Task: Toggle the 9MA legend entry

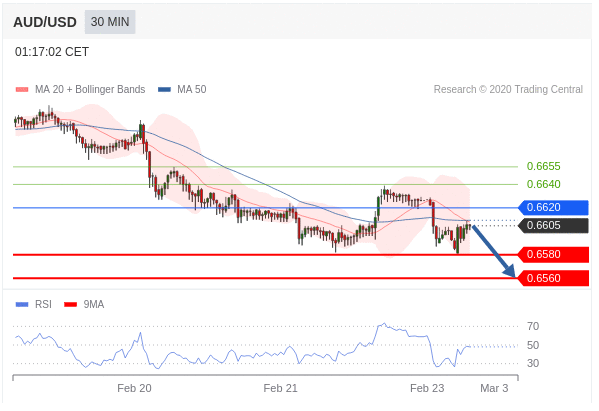Action: pos(84,304)
